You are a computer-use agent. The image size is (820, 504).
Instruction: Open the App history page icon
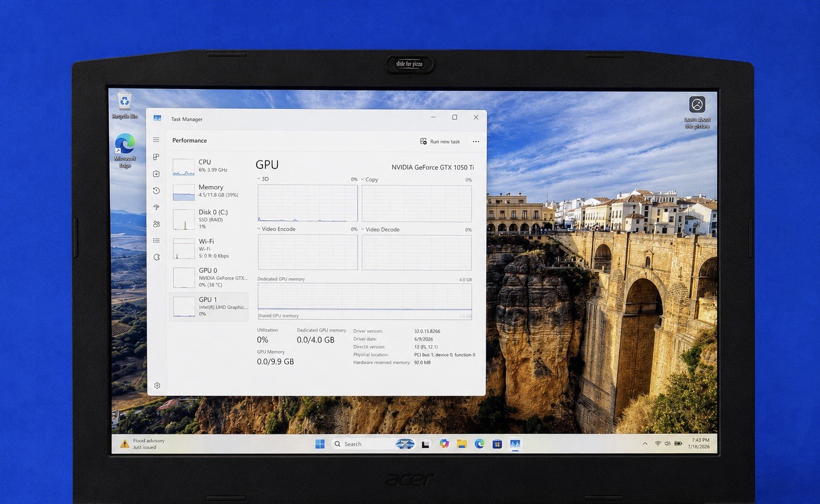pyautogui.click(x=157, y=190)
